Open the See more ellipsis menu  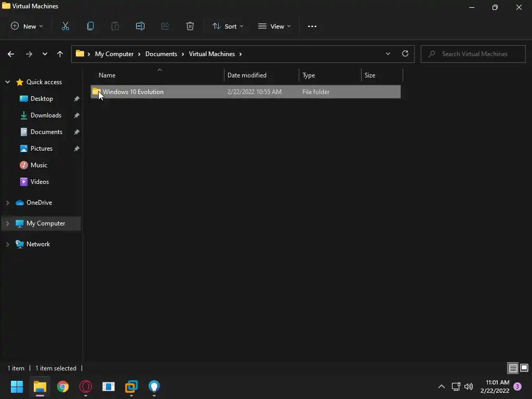(312, 26)
